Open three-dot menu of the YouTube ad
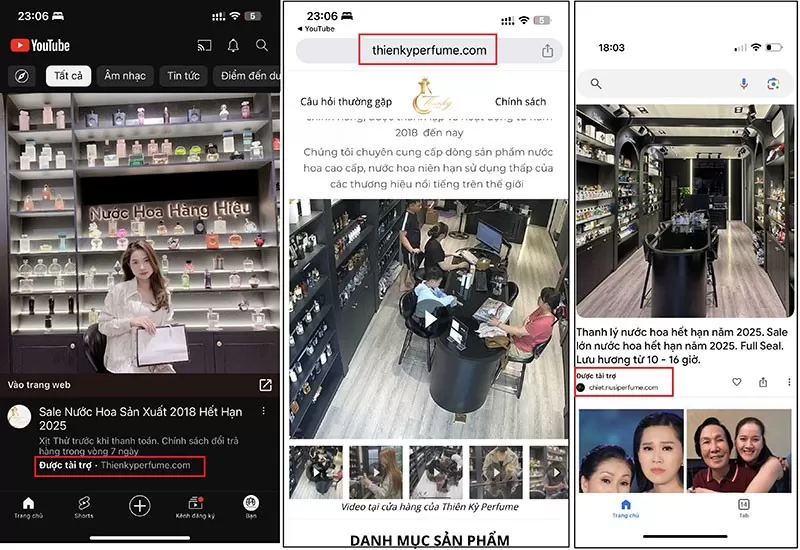Screen dimensions: 800x550 click(x=263, y=411)
